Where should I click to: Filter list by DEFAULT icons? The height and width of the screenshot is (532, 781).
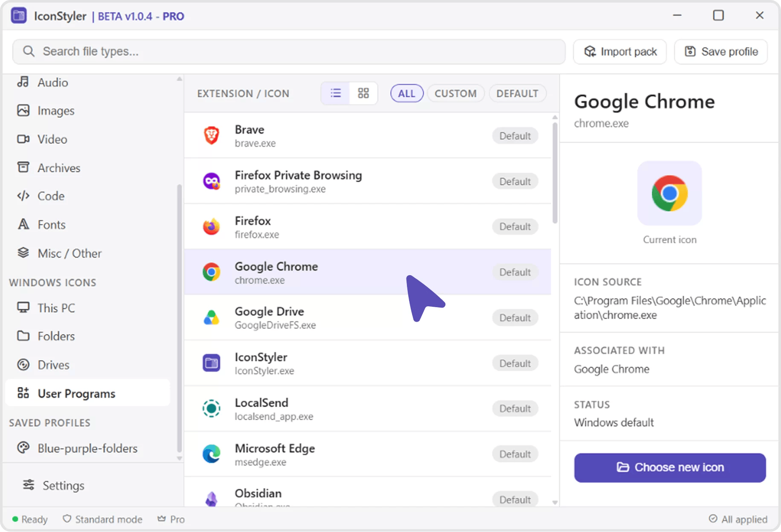517,93
